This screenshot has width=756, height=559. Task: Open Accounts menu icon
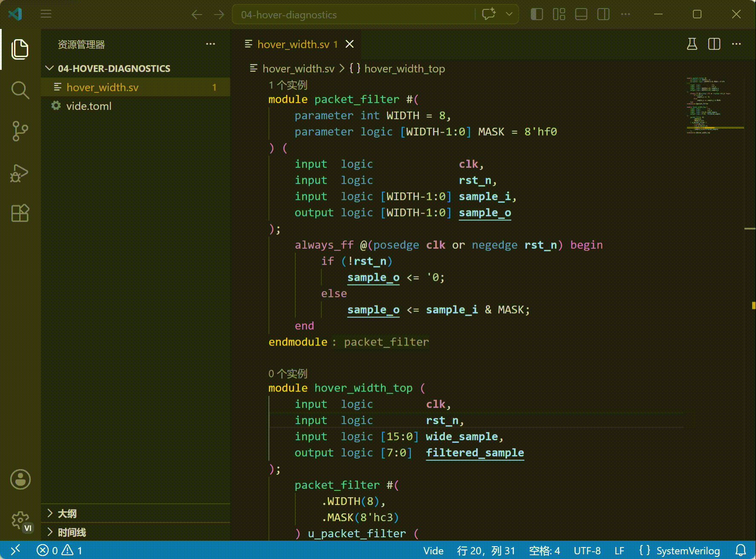[x=20, y=479]
